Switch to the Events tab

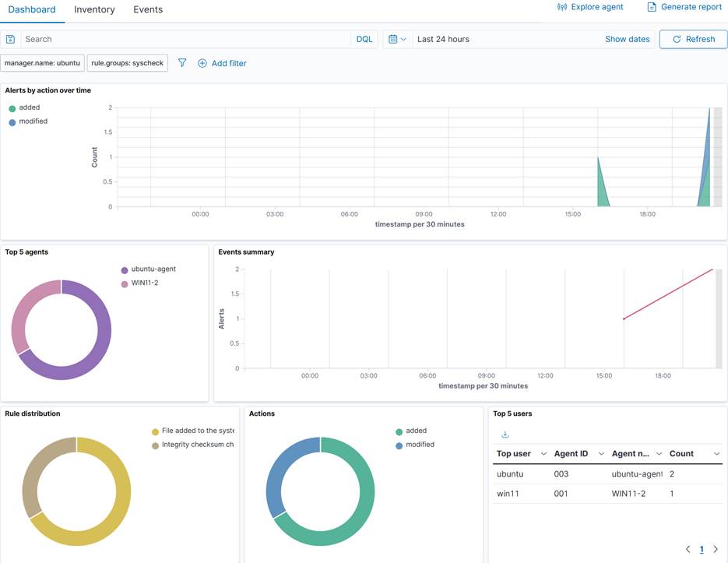click(x=148, y=10)
